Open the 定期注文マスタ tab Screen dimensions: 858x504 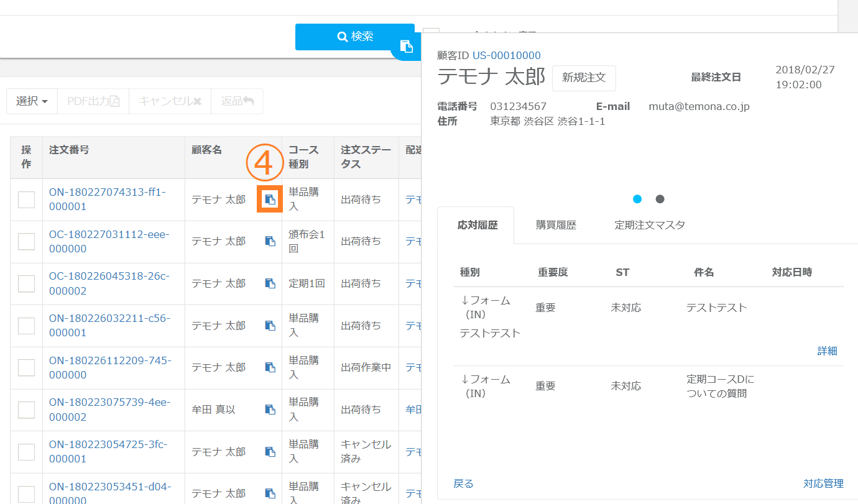(650, 225)
